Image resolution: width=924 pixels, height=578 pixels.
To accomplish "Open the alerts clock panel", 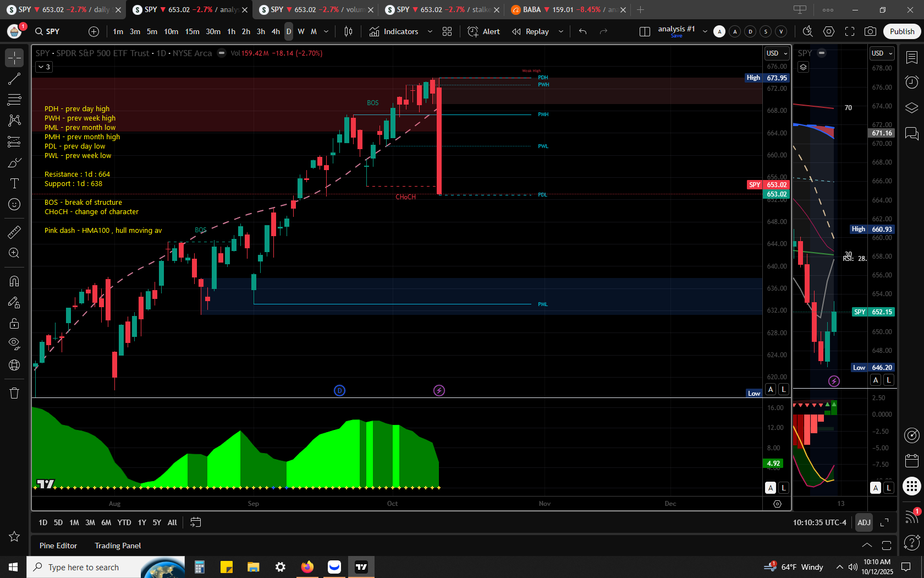I will [x=911, y=83].
